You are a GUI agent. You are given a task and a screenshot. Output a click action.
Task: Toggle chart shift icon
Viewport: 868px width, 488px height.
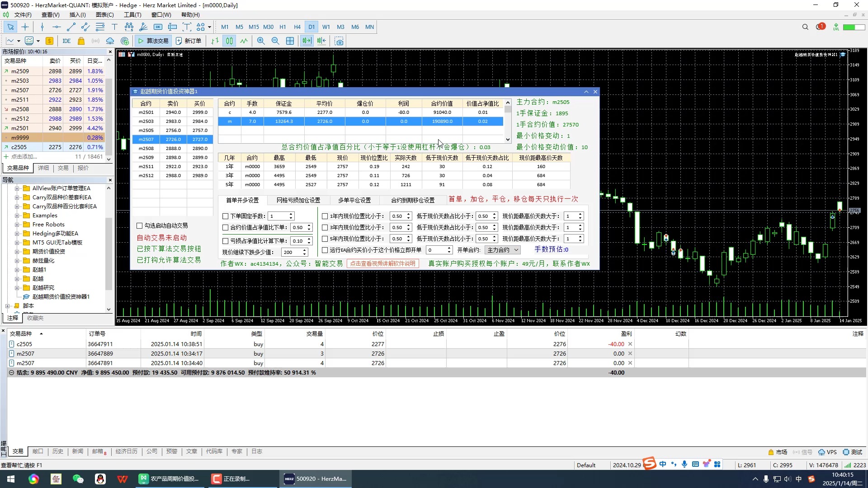(321, 41)
